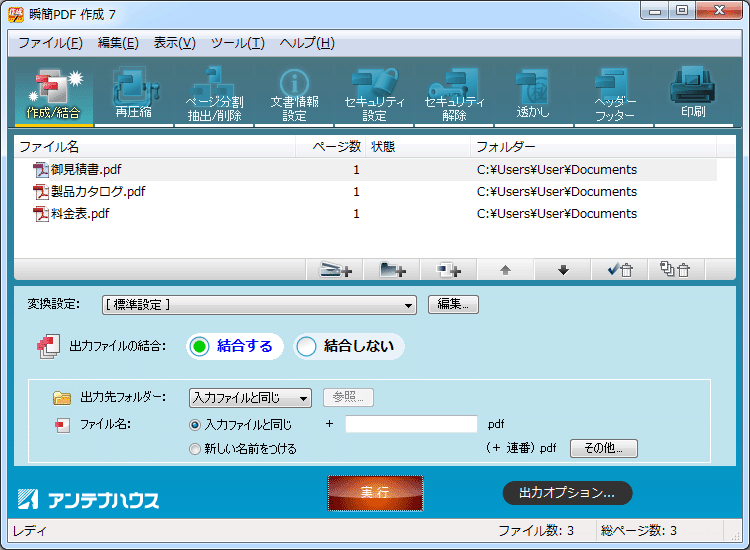Open the 再圧縮 recompress tool
Image resolution: width=750 pixels, height=550 pixels.
point(133,95)
